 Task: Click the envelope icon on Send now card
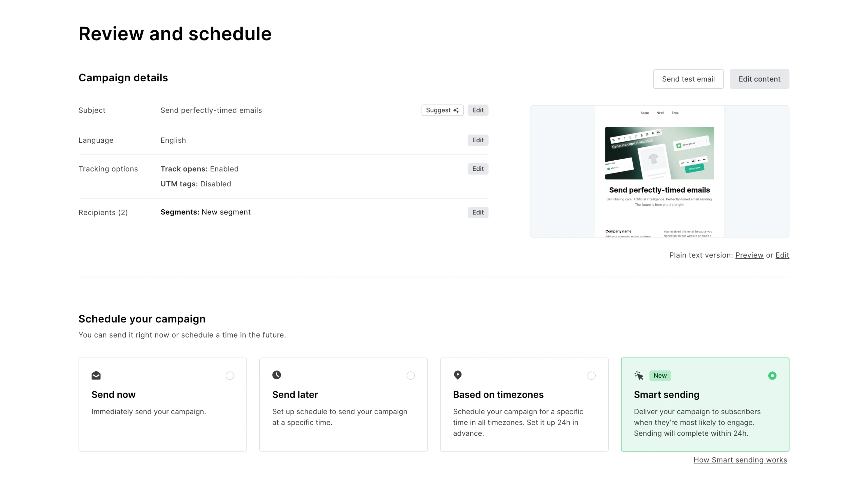click(x=96, y=375)
